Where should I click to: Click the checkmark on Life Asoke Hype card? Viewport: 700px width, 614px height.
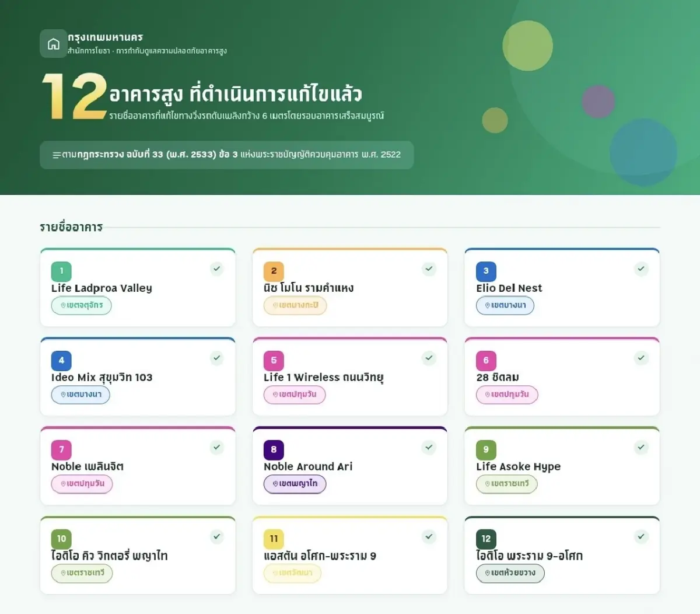click(x=641, y=447)
